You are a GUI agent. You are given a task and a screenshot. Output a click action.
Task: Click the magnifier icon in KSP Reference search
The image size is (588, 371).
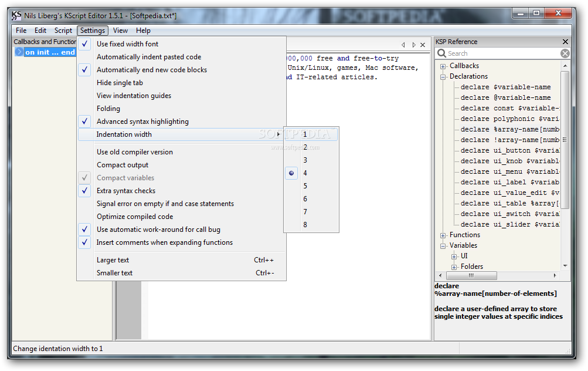coord(442,53)
